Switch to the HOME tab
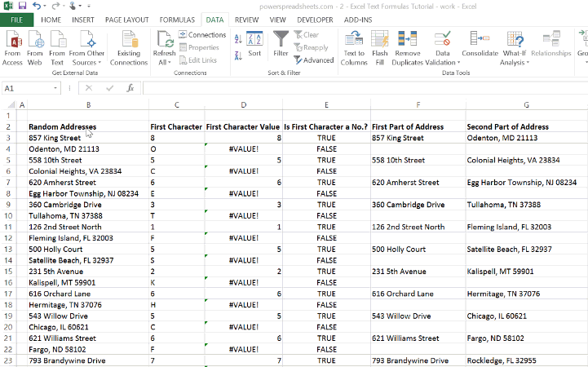 pyautogui.click(x=51, y=20)
